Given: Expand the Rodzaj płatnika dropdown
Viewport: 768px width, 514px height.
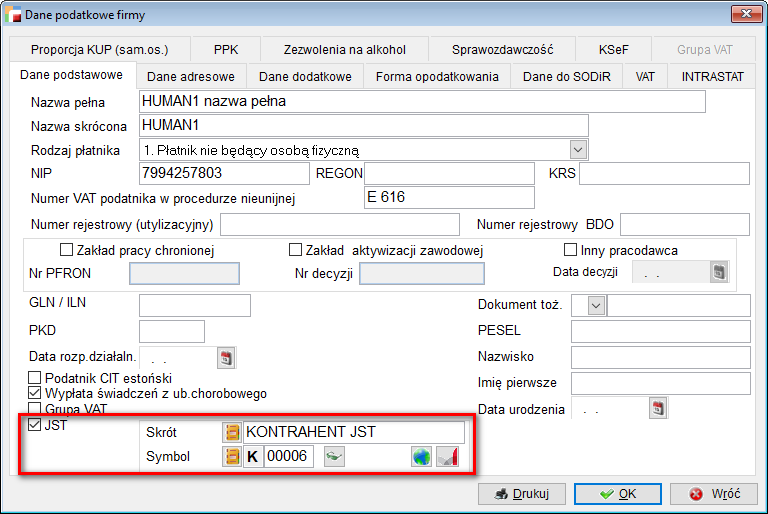Looking at the screenshot, I should tap(578, 149).
